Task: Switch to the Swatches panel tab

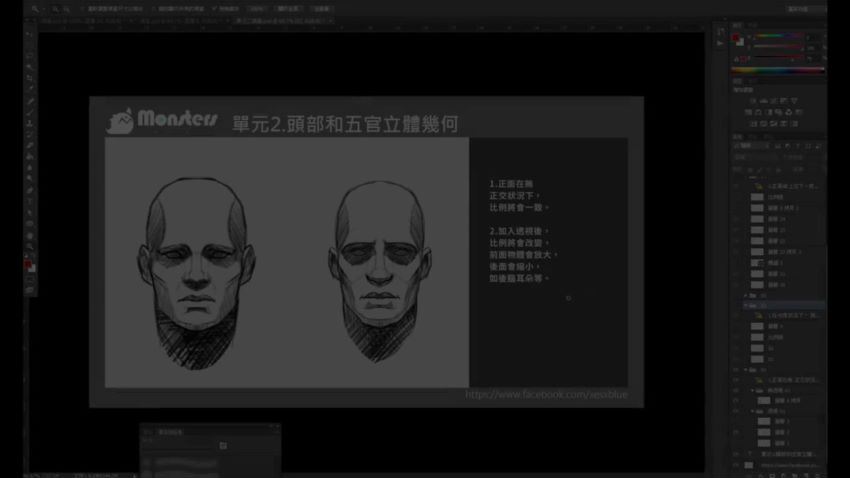Action: (x=753, y=25)
